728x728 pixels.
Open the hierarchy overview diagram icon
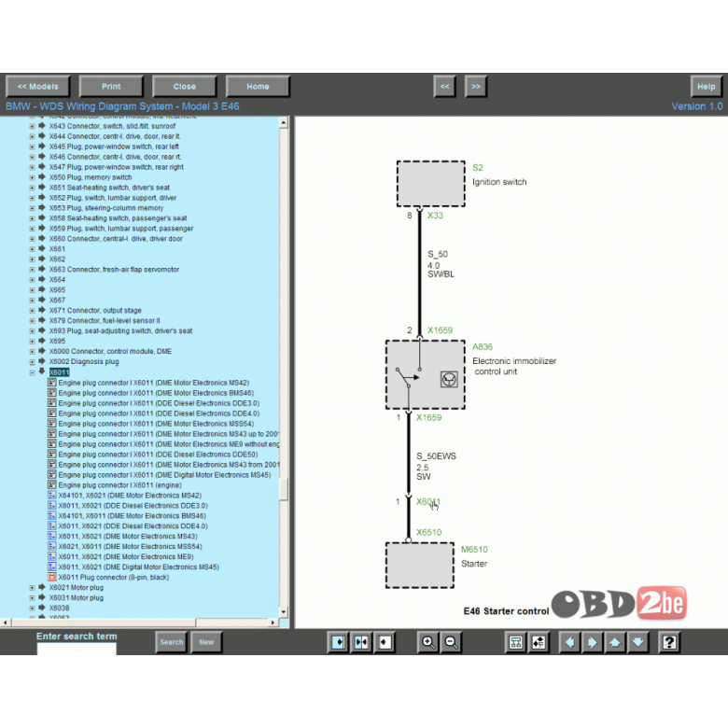[x=516, y=642]
